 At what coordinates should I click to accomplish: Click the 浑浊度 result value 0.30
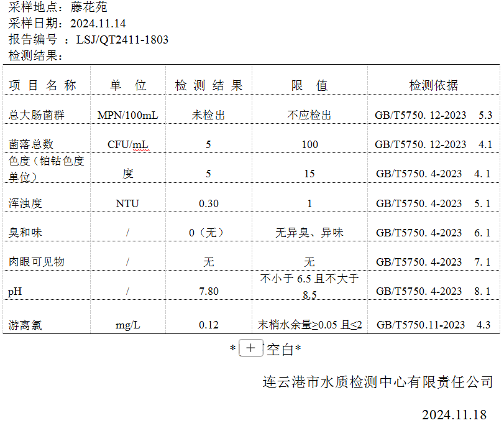(208, 203)
